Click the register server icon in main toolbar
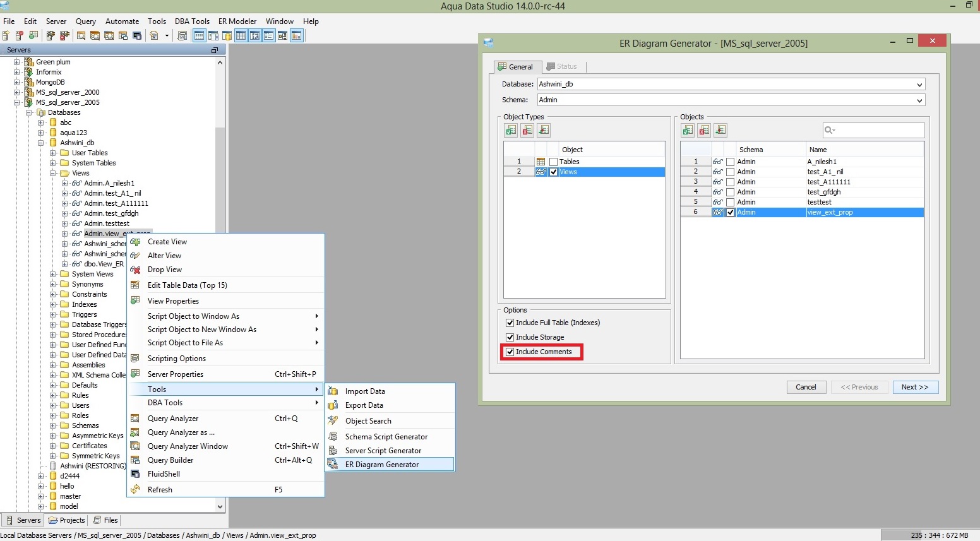 [x=6, y=36]
